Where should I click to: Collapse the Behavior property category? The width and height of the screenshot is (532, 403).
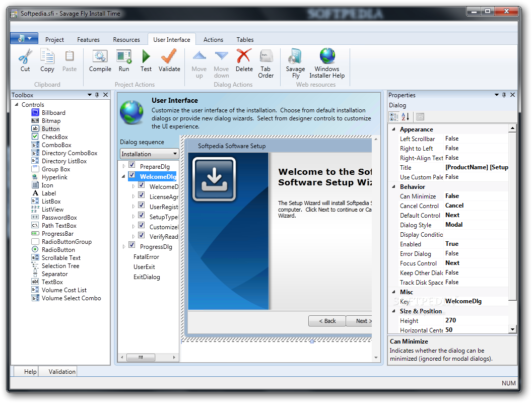point(393,186)
